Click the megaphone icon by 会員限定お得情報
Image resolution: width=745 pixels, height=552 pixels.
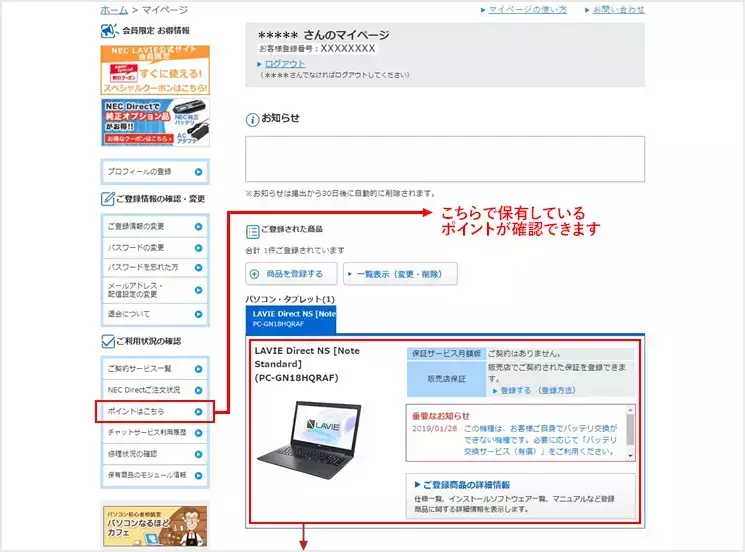click(x=109, y=30)
